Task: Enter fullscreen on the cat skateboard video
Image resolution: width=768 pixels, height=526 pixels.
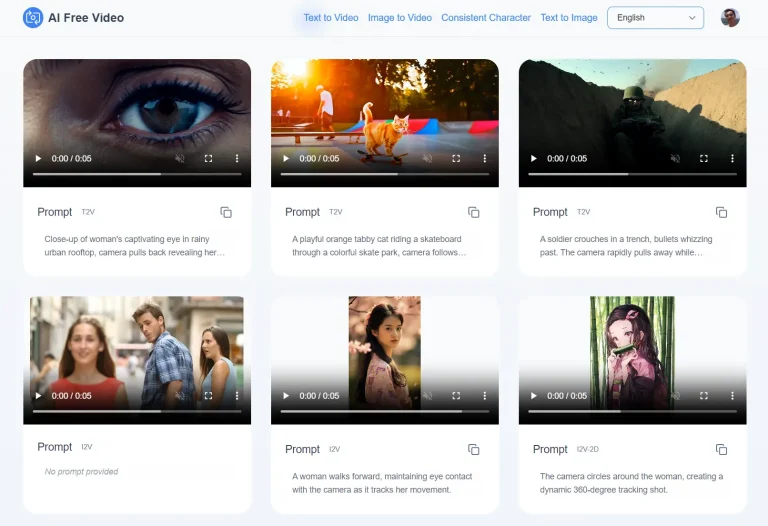Action: pos(456,158)
